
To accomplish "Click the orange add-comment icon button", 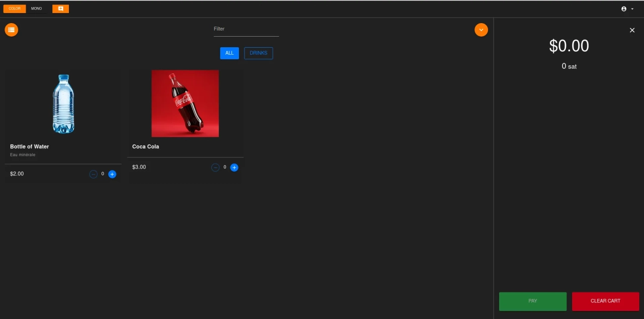I will pos(60,9).
